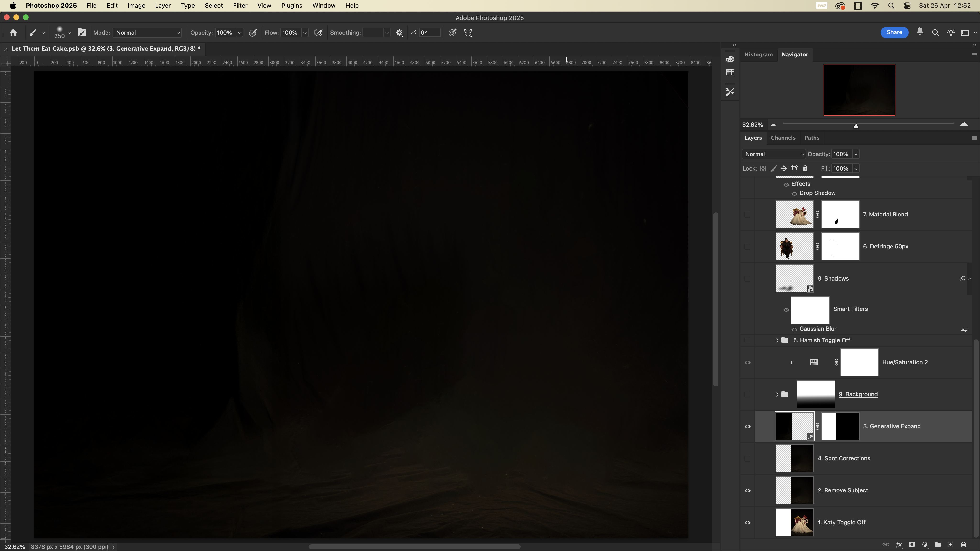
Task: Add a layer mask using bottom icon
Action: click(912, 545)
